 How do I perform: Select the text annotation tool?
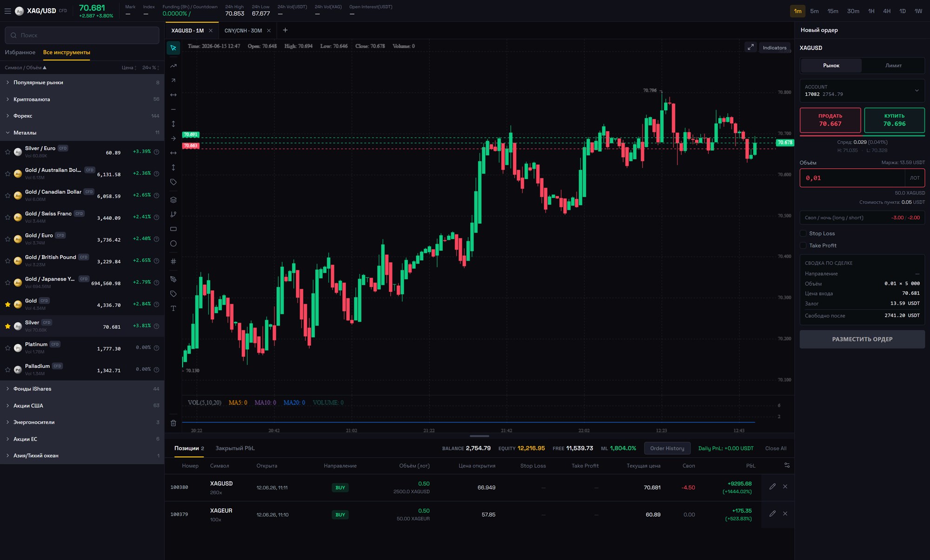tap(173, 308)
